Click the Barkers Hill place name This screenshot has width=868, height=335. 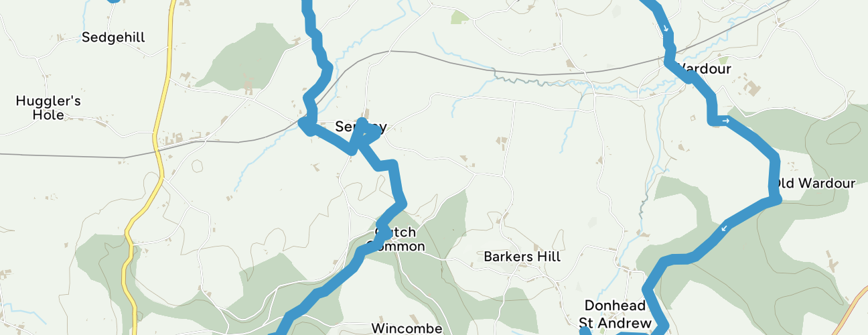click(x=522, y=257)
